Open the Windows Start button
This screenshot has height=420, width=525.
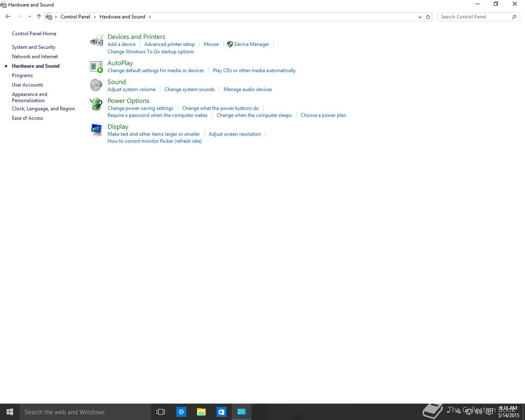tap(10, 412)
